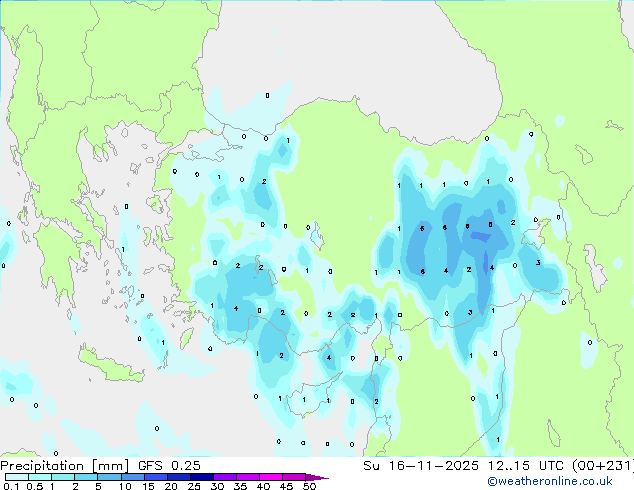Click the legend tick label "25"

(x=194, y=486)
